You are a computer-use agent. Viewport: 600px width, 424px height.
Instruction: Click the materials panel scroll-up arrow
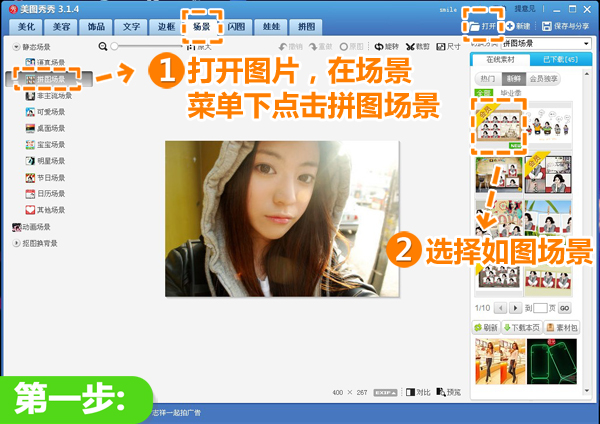coord(587,73)
